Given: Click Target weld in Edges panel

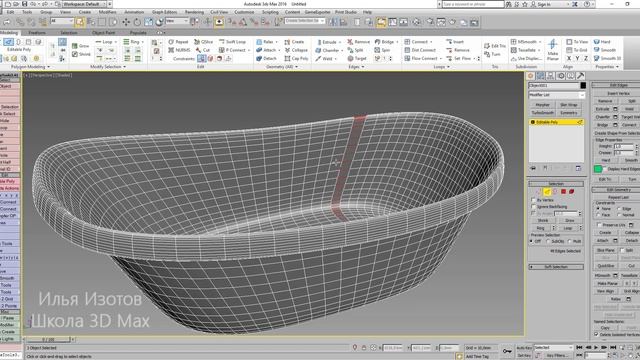Looking at the screenshot, I should [357, 58].
